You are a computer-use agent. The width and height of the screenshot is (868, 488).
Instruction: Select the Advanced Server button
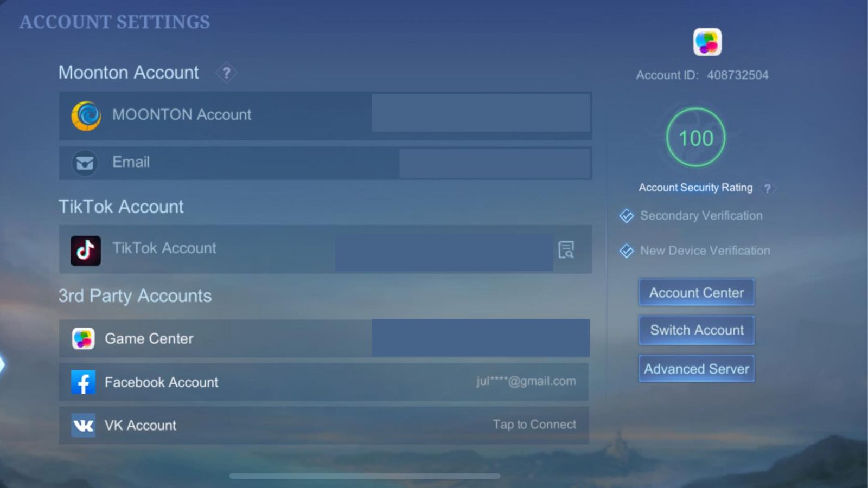pyautogui.click(x=696, y=369)
